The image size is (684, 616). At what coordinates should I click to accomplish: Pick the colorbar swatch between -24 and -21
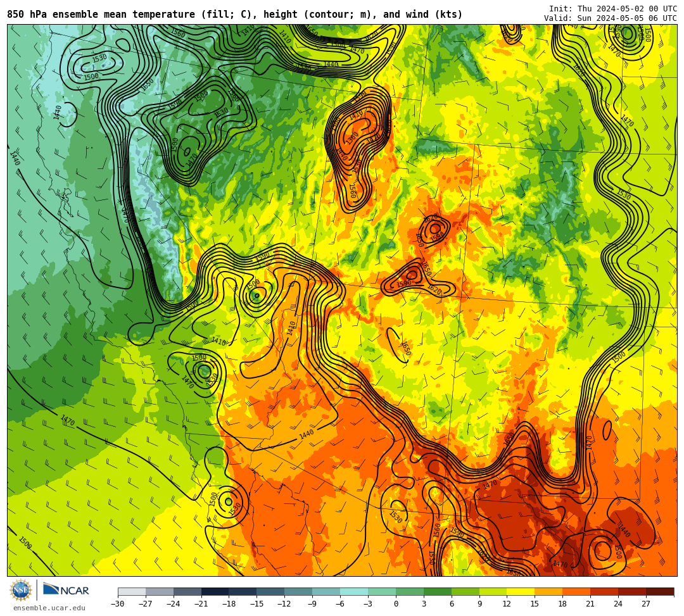click(187, 591)
